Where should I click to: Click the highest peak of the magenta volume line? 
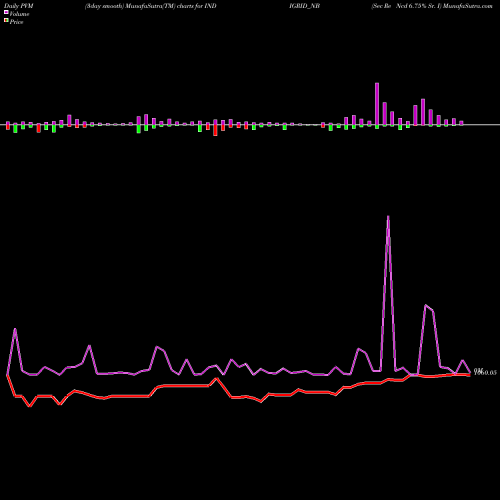tap(388, 217)
